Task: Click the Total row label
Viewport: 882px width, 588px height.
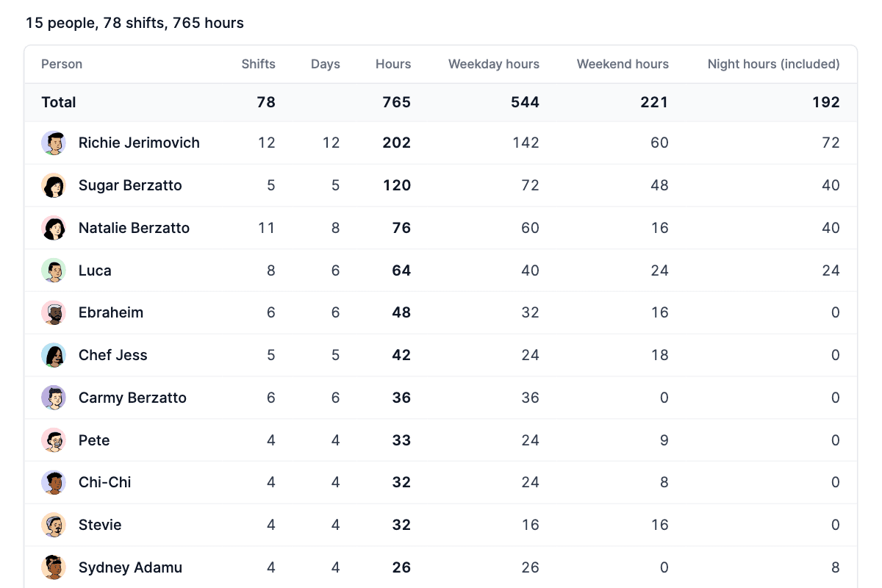Action: click(59, 102)
